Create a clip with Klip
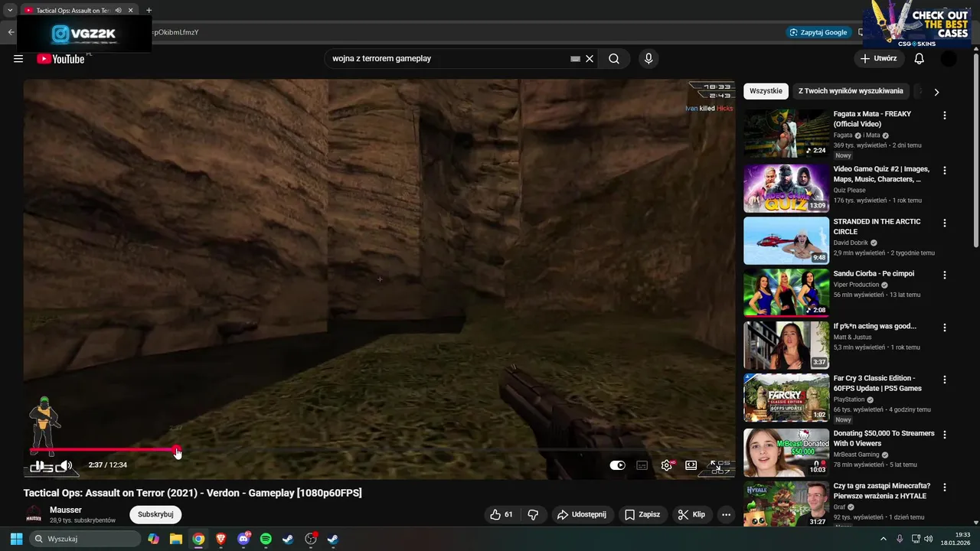 click(691, 514)
